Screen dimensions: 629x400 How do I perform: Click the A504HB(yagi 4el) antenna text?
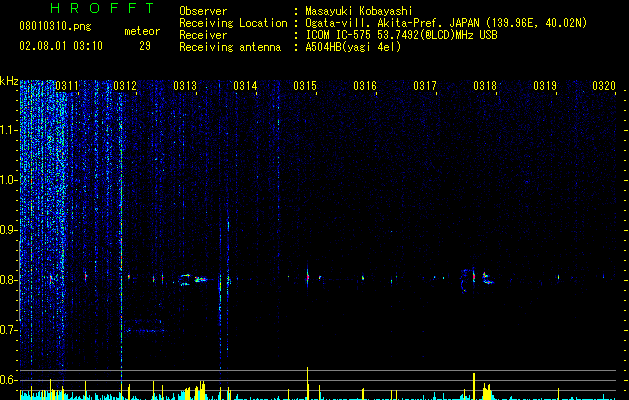[353, 47]
